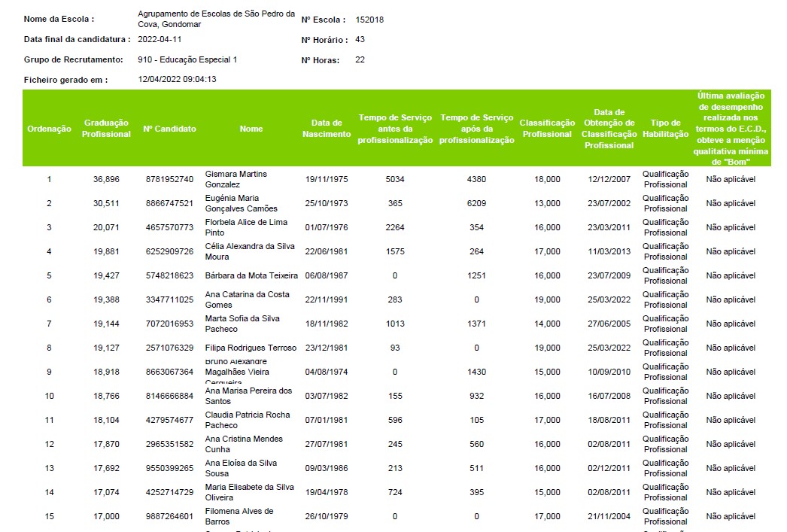Click the 'Tipo de Habilitação' header

666,129
